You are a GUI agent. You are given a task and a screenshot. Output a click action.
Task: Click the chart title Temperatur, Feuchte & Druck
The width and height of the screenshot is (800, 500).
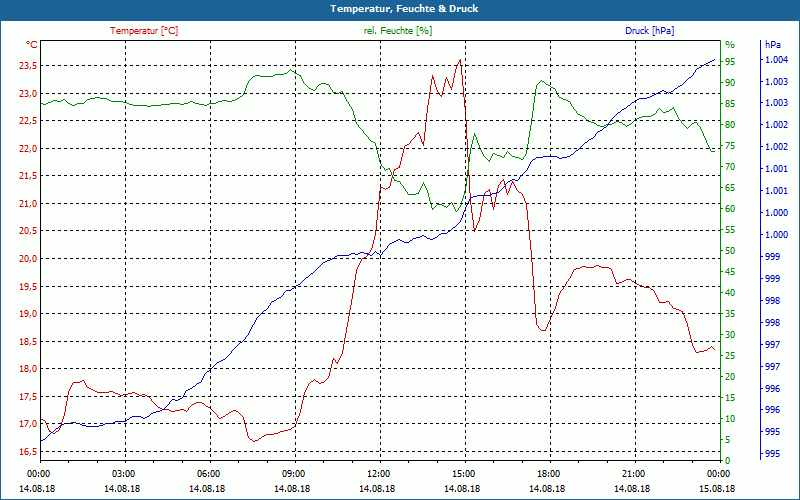(404, 9)
